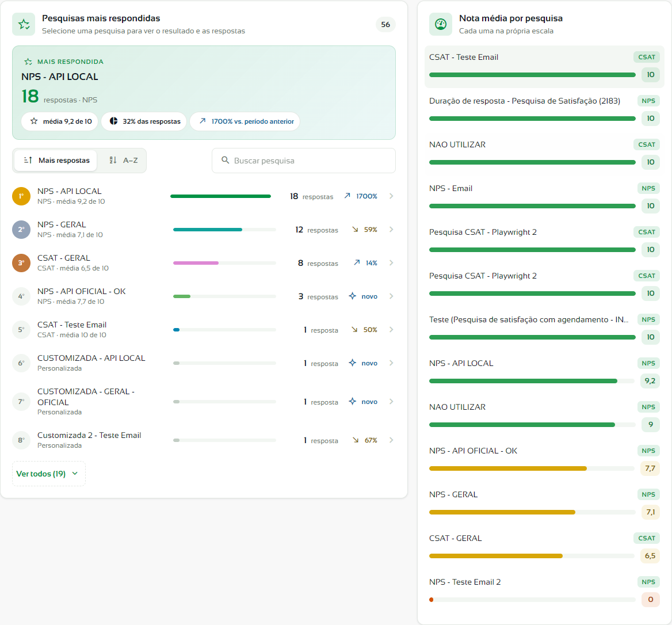
Task: Click the down-trend arrow next to 67%
Action: tap(356, 440)
